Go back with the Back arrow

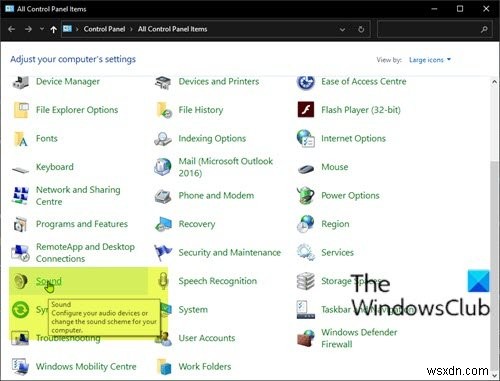(x=12, y=29)
